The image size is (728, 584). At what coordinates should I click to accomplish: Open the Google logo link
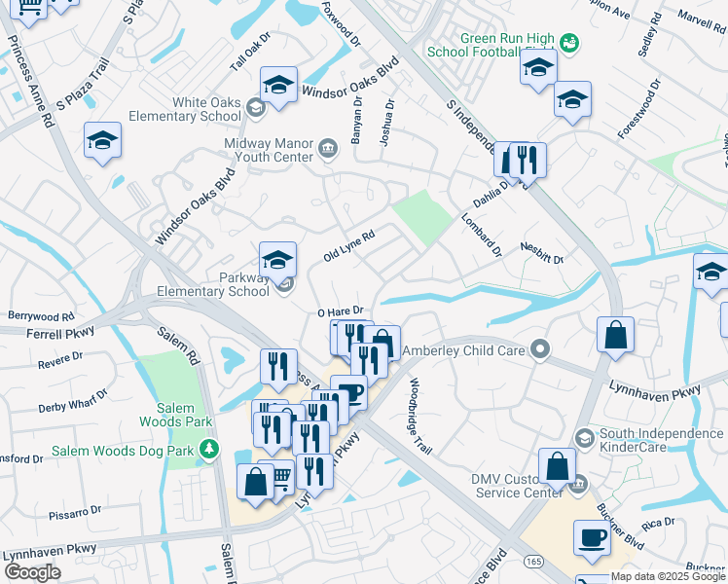pos(32,572)
